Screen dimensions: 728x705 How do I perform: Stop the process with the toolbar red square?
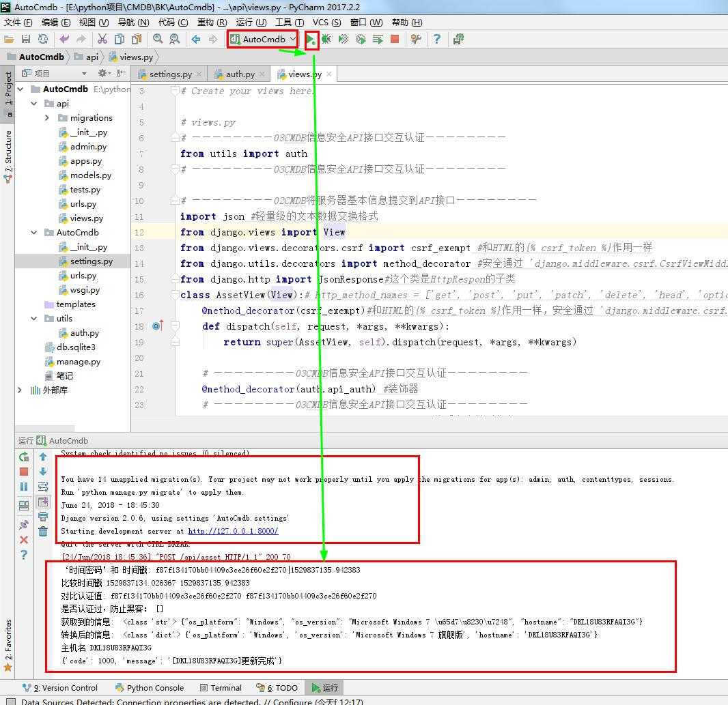395,40
